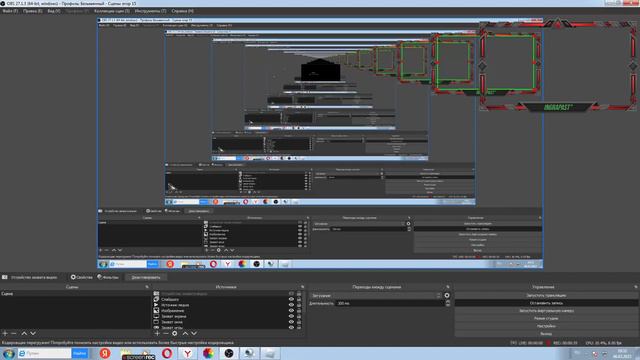Hide the Источник медиа source eye icon
This screenshot has height=360, width=640.
(x=291, y=305)
